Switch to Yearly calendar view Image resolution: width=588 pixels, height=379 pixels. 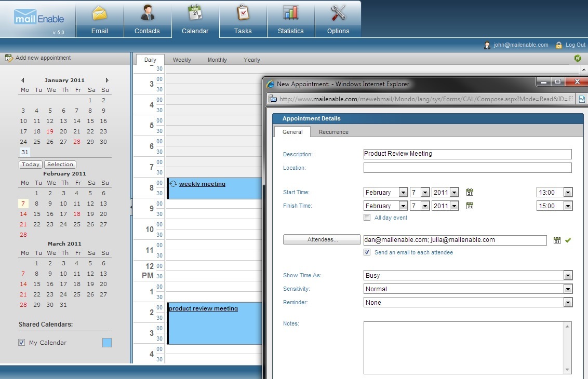tap(251, 60)
